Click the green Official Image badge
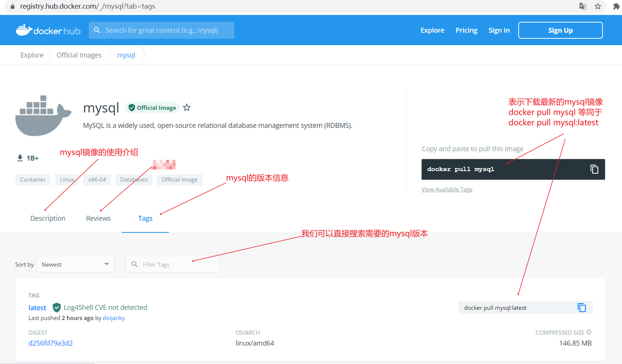The width and height of the screenshot is (622, 364). [152, 108]
